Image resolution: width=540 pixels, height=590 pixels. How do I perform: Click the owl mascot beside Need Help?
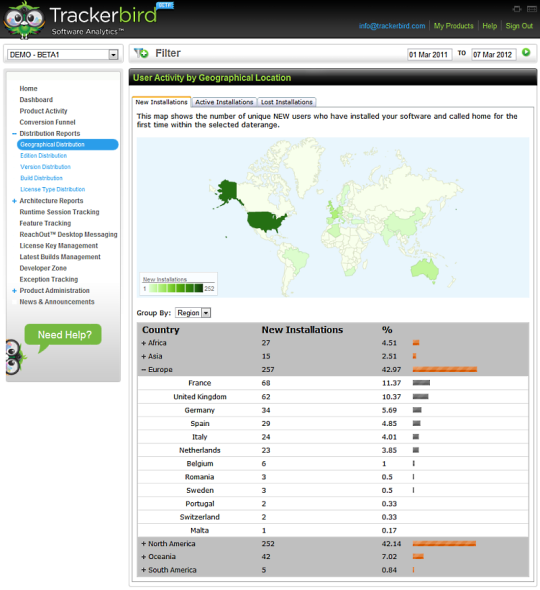(15, 357)
